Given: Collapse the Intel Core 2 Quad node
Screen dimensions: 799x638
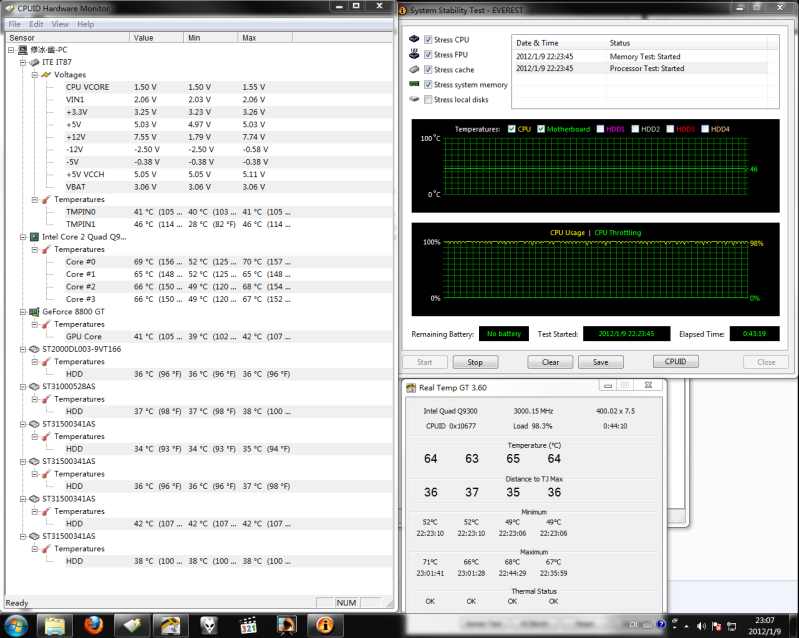Looking at the screenshot, I should click(x=22, y=237).
